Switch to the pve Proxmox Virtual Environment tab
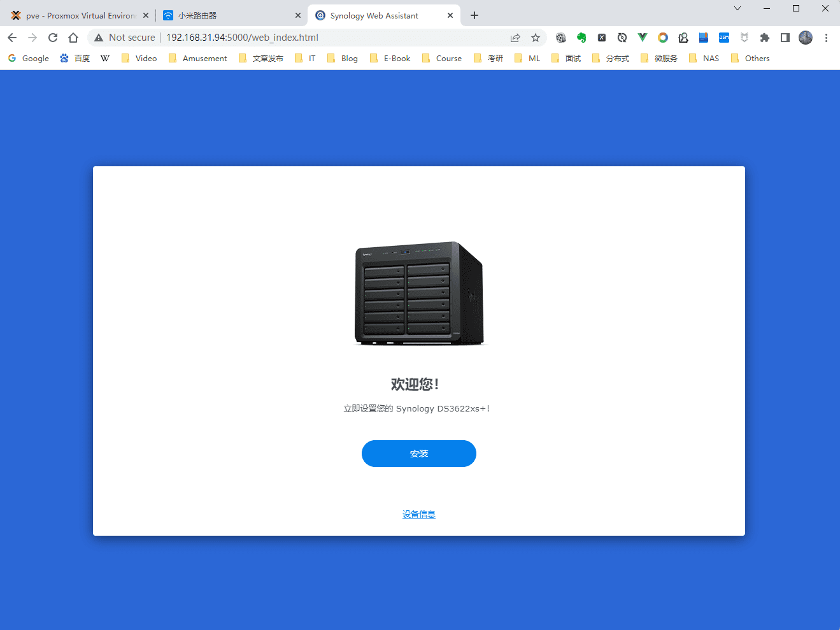840x630 pixels. 80,15
